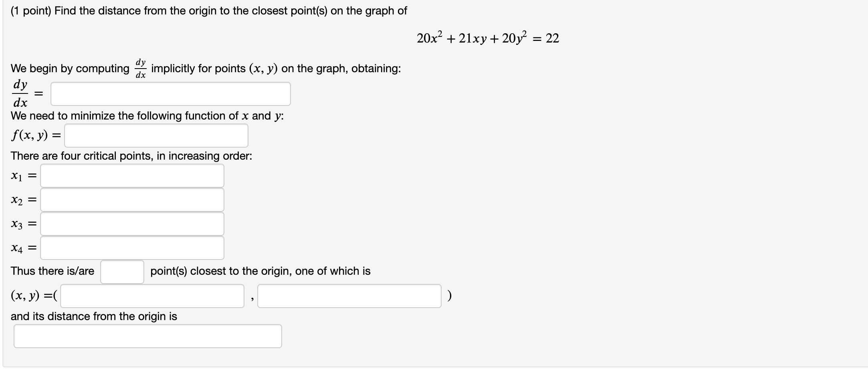Click the y-coordinate box for (x, y)
The width and height of the screenshot is (868, 369).
click(350, 297)
